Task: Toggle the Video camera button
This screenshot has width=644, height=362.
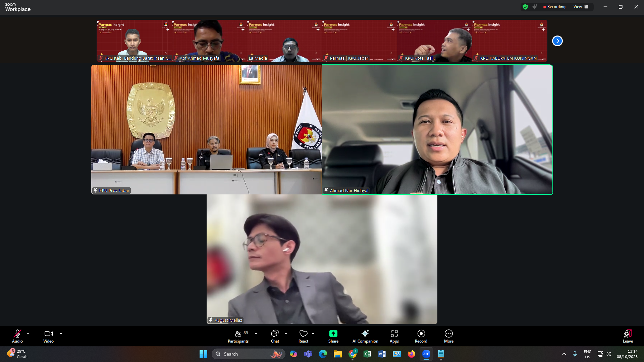Action: point(48,334)
